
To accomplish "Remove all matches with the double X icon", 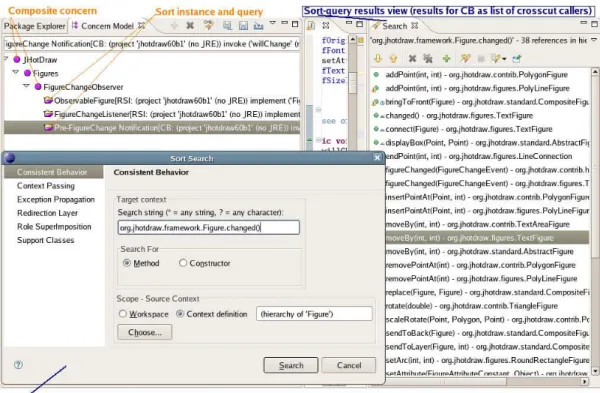I will (428, 59).
